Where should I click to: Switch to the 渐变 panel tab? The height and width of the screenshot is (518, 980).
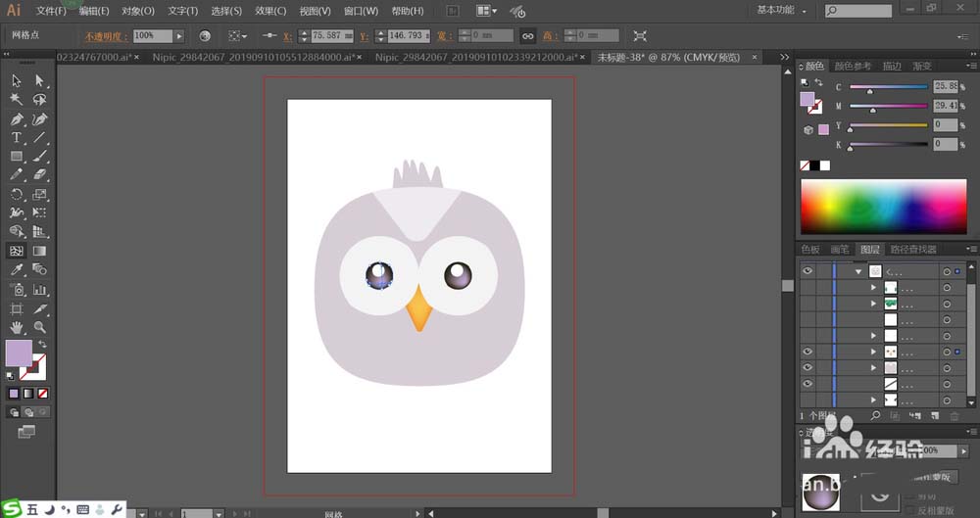click(x=922, y=67)
